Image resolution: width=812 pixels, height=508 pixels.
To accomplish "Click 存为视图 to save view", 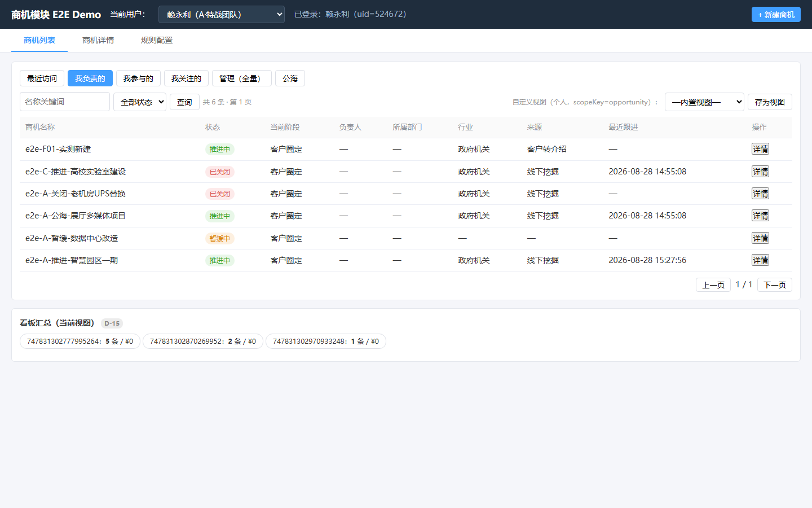I will click(770, 102).
